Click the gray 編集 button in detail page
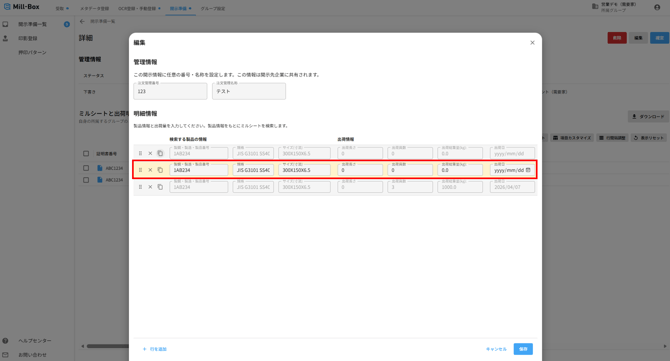 (638, 38)
